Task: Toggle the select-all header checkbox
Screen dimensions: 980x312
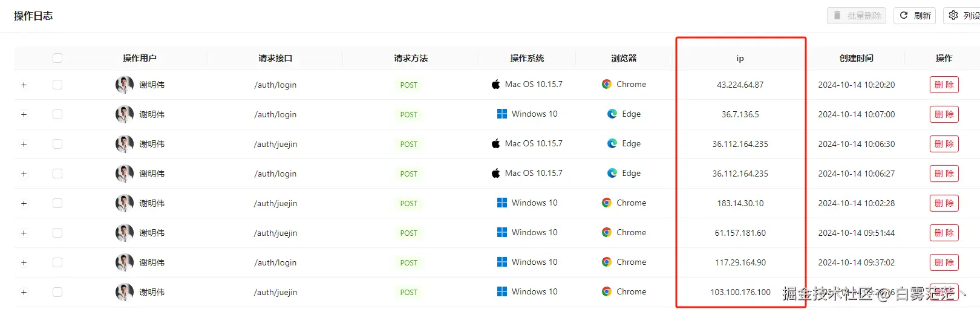Action: click(x=57, y=58)
